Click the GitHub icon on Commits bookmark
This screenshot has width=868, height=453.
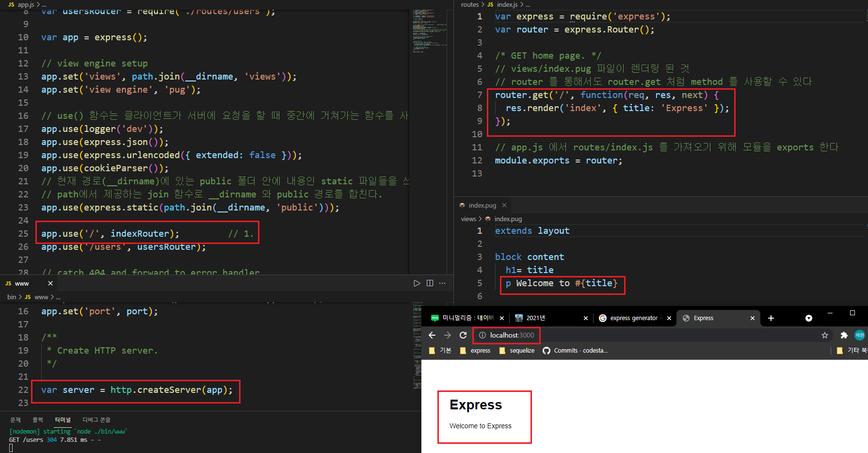click(x=547, y=350)
